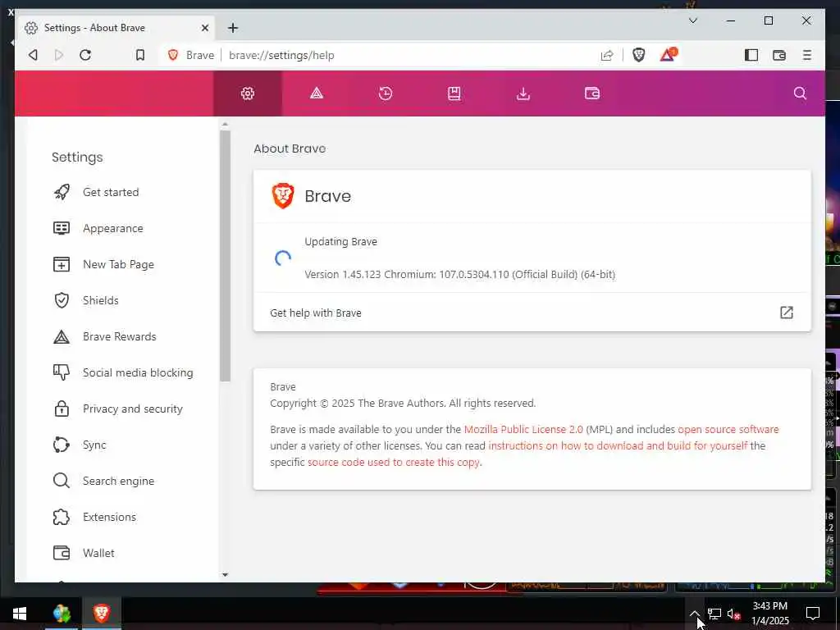840x630 pixels.
Task: Click the sidebar scroll down arrow
Action: pyautogui.click(x=225, y=575)
